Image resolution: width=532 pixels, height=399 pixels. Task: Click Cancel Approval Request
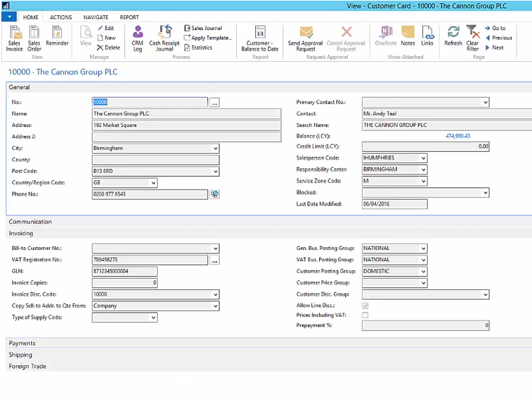click(346, 39)
